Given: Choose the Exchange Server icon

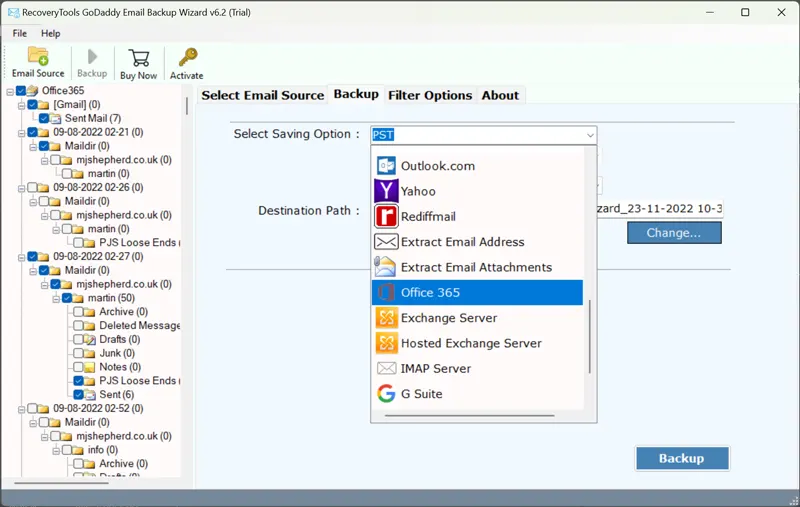Looking at the screenshot, I should click(386, 318).
